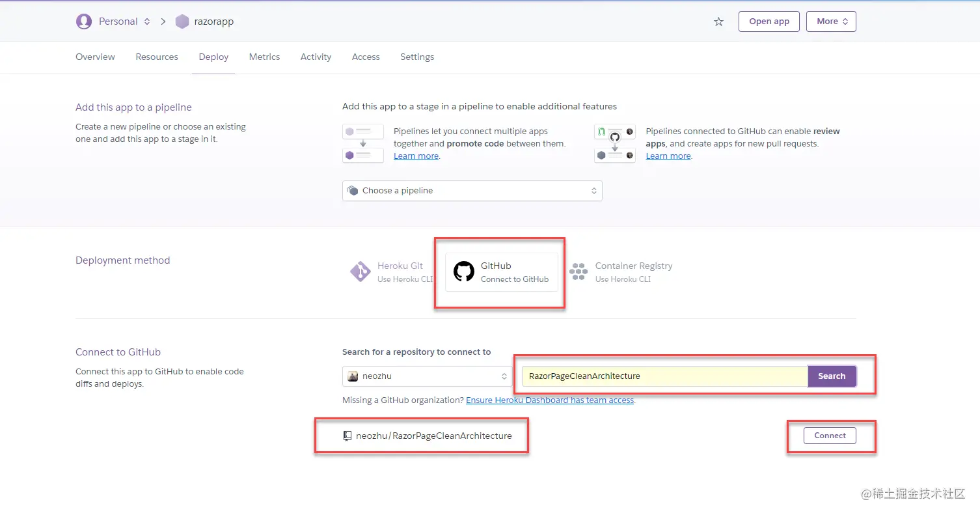The height and width of the screenshot is (515, 980).
Task: Open the neozhu organization dropdown
Action: [x=428, y=376]
